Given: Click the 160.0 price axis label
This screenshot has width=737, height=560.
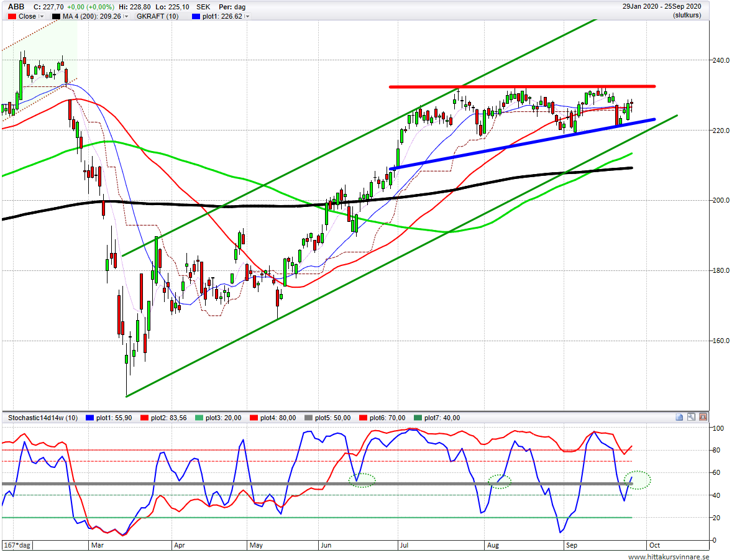Looking at the screenshot, I should point(721,341).
